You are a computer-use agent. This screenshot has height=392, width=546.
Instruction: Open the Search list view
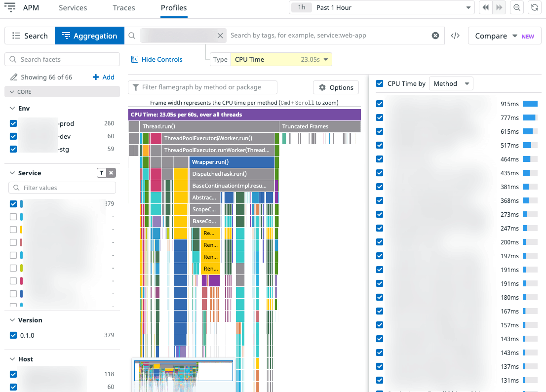30,36
